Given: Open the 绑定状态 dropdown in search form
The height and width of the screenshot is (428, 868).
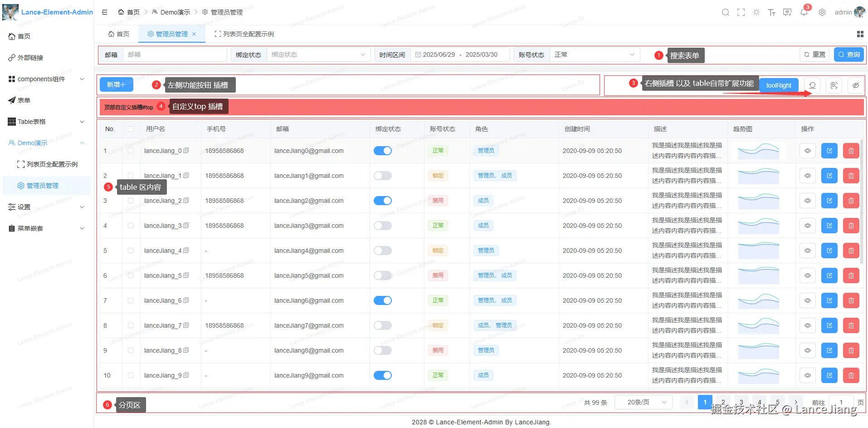Looking at the screenshot, I should 318,54.
